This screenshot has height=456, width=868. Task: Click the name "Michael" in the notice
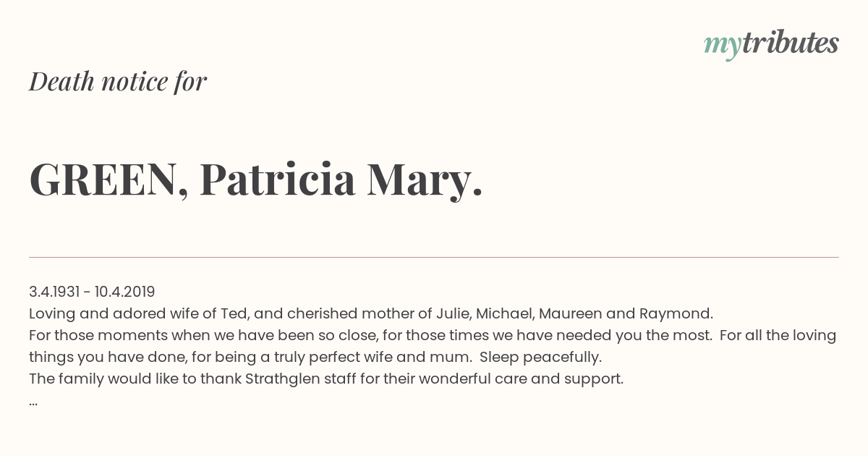(505, 313)
